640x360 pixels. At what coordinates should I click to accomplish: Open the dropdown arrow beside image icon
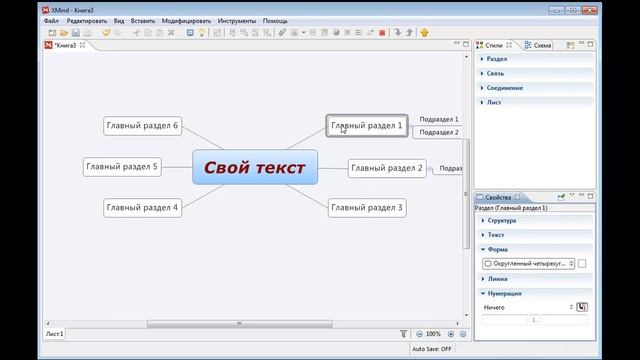click(x=303, y=33)
